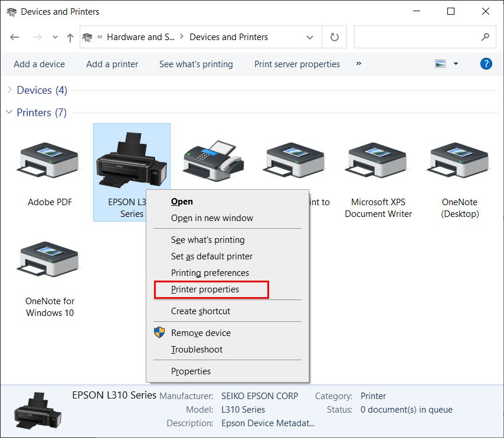Image resolution: width=504 pixels, height=438 pixels.
Task: Click the Devices (4) group heading
Action: [42, 90]
